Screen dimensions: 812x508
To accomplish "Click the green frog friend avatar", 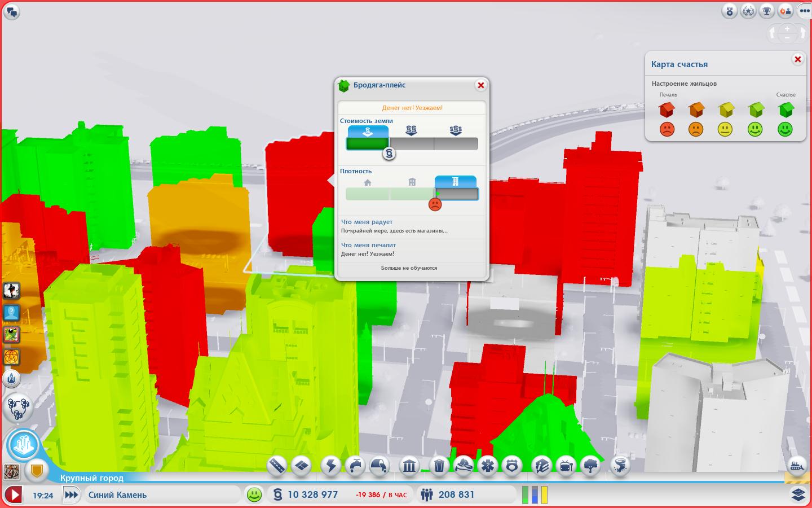I will pyautogui.click(x=11, y=335).
